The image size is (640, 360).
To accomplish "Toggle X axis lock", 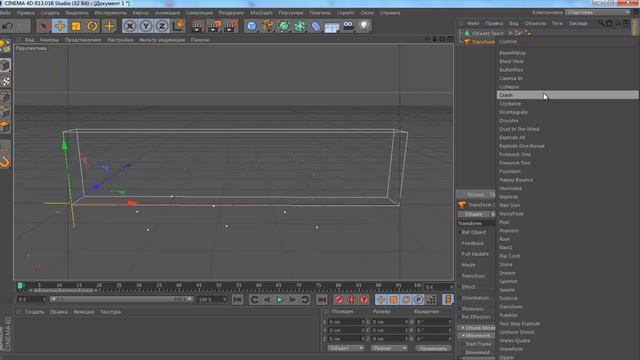I will pos(130,26).
